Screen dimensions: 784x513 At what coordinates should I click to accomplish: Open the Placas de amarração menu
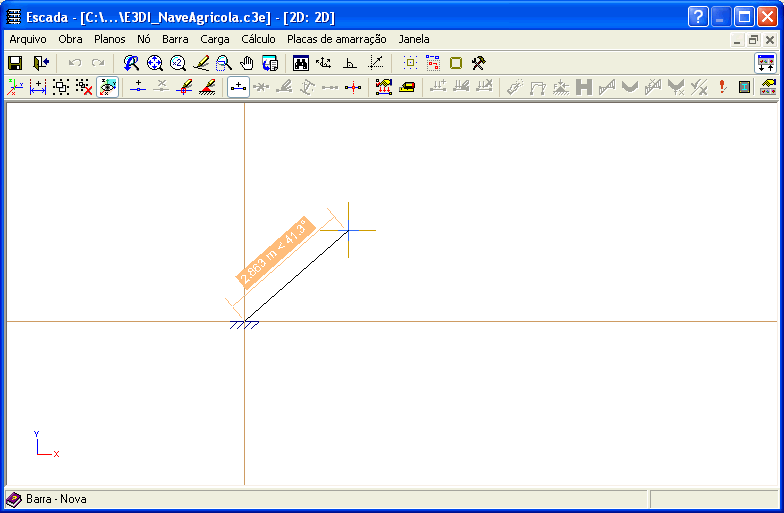(x=336, y=39)
